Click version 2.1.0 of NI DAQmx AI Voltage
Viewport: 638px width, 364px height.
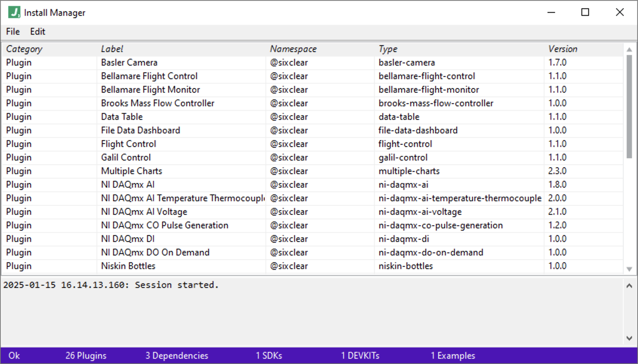[557, 212]
